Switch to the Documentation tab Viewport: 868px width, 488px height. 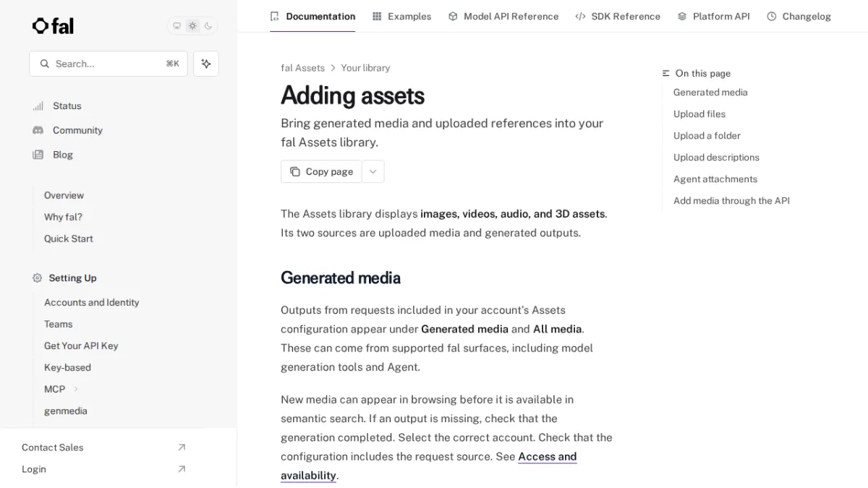pyautogui.click(x=312, y=16)
